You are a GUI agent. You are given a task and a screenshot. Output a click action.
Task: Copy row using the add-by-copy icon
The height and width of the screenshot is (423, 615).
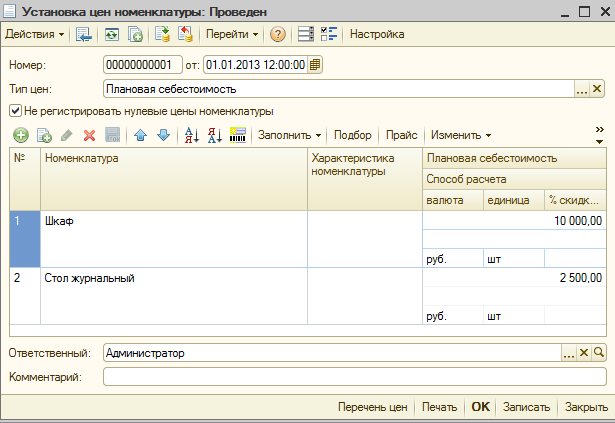click(x=44, y=135)
